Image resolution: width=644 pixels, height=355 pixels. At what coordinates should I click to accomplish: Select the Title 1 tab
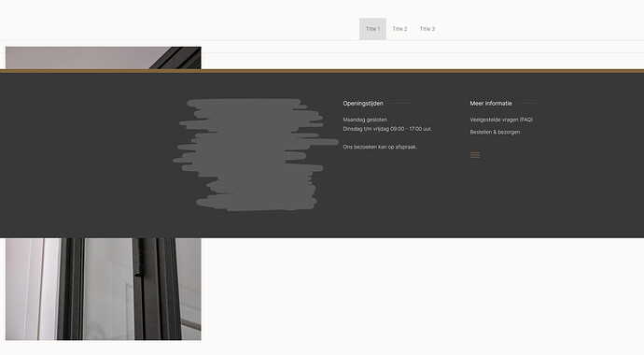(372, 29)
